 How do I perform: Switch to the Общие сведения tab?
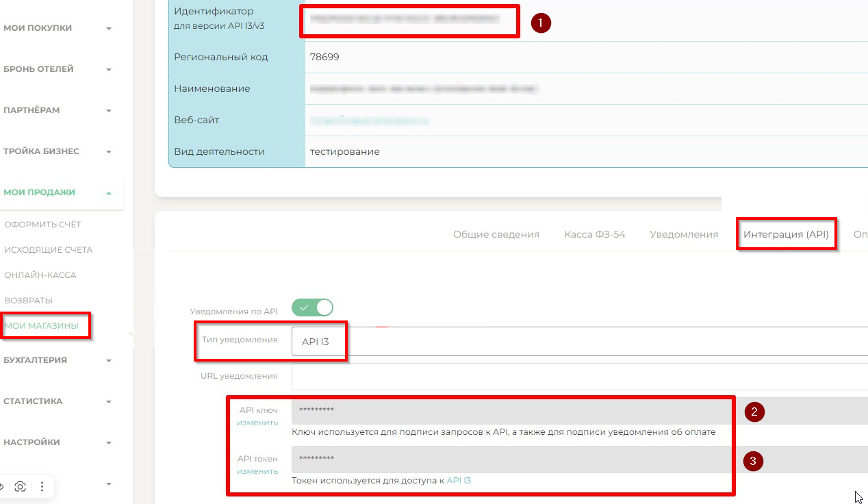496,234
